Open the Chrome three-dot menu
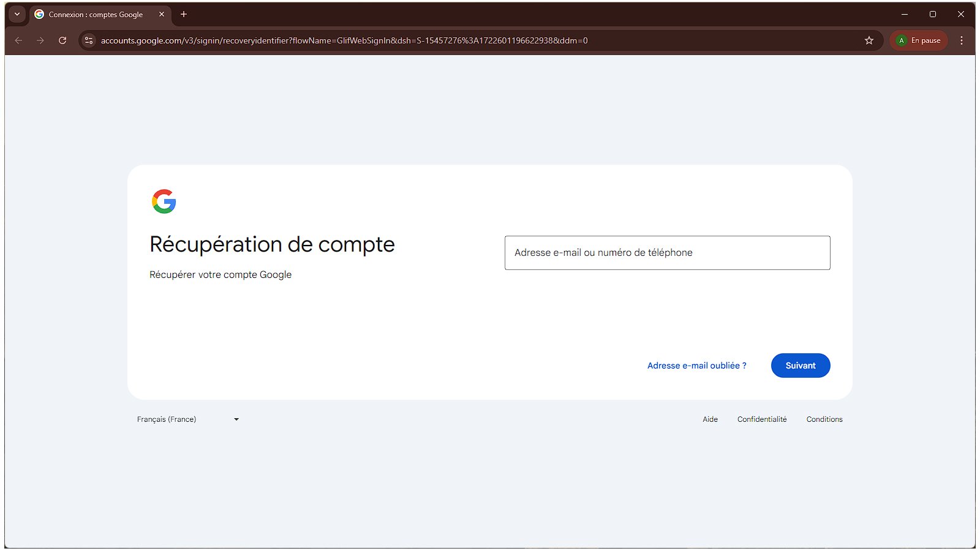 point(961,40)
